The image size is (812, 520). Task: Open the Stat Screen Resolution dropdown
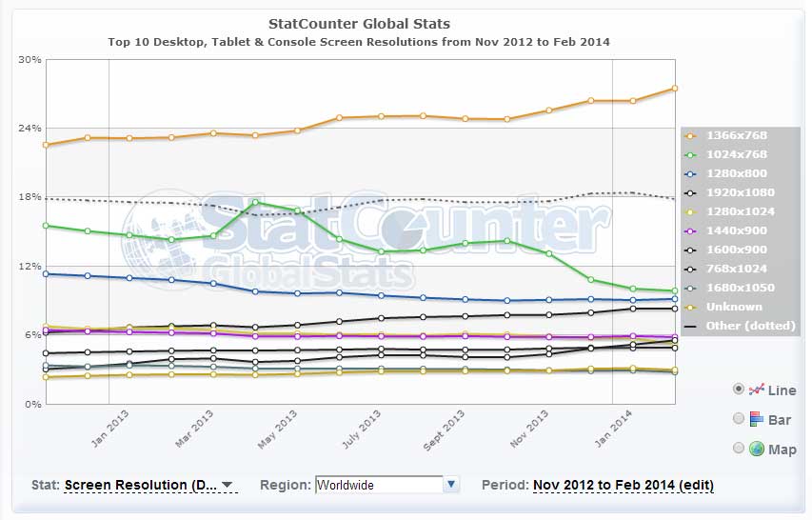pyautogui.click(x=149, y=486)
